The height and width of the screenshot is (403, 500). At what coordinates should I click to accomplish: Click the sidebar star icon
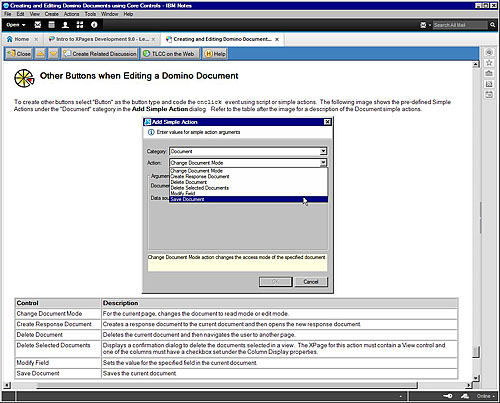(x=489, y=63)
